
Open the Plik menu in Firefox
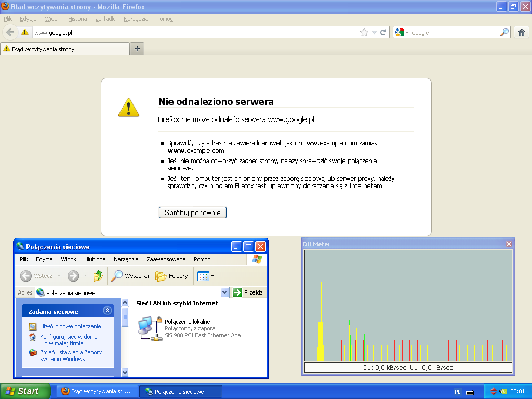[x=8, y=19]
